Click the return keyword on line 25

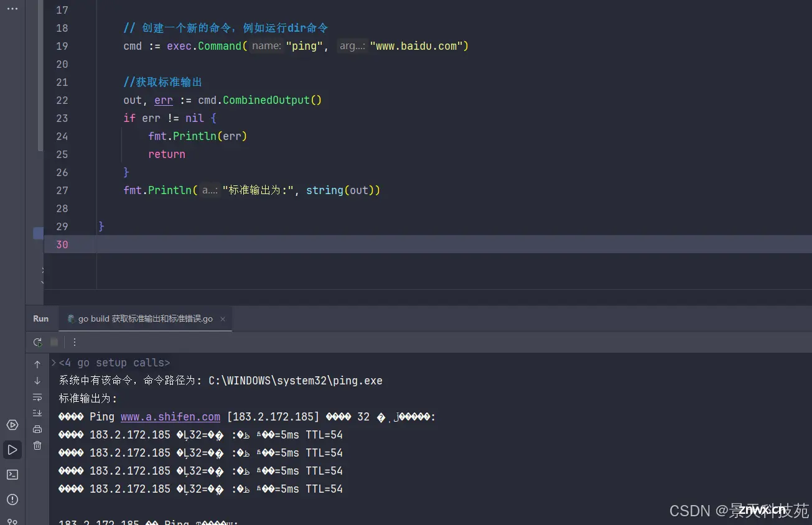tap(167, 154)
